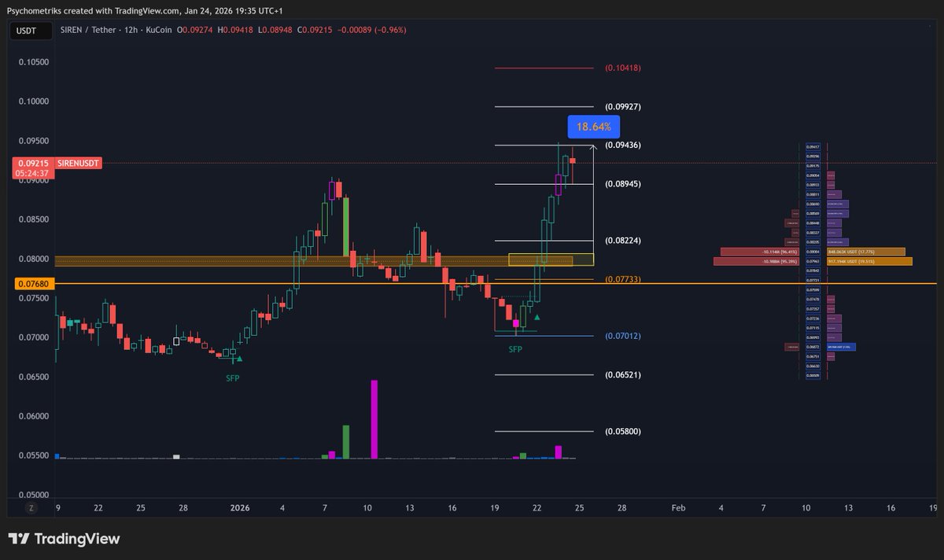Select the yellow highlighted supply zone box
944x560 pixels.
coord(551,259)
